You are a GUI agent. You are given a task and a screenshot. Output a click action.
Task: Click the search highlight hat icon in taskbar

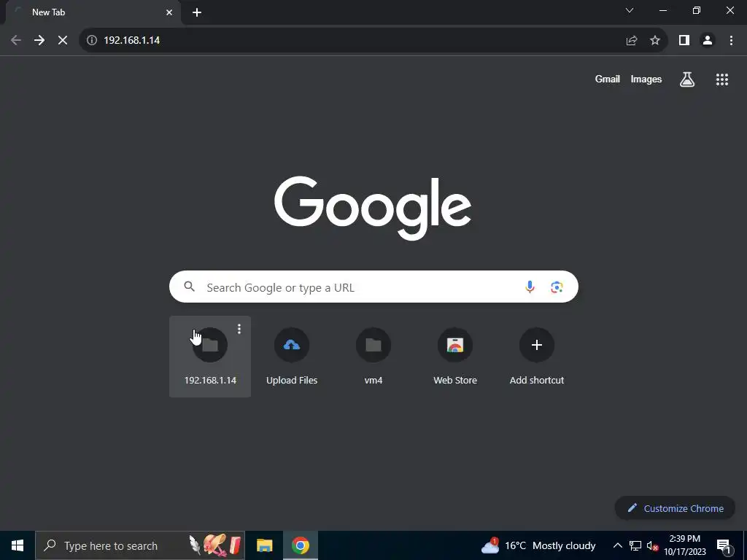click(215, 545)
